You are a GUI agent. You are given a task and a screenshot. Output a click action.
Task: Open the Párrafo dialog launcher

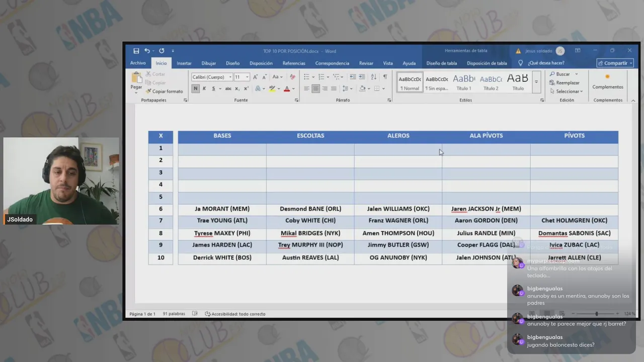(x=389, y=100)
